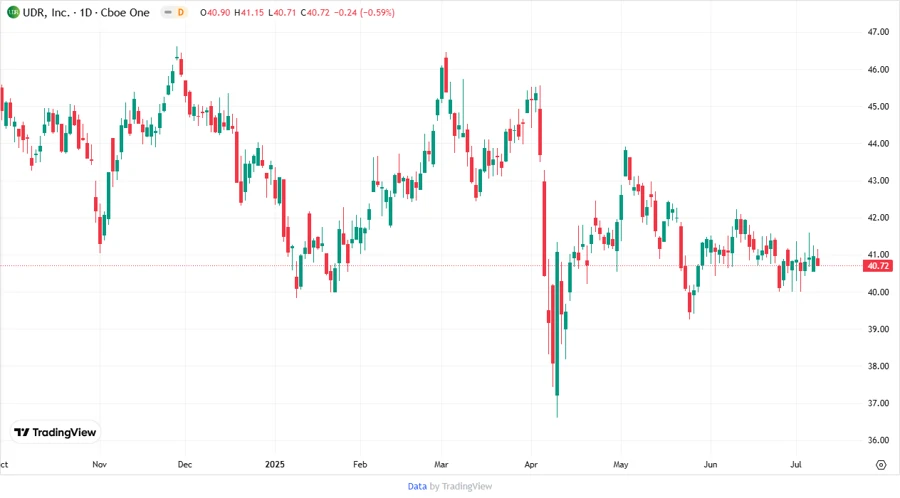The image size is (900, 498).
Task: Click the 46.00 price axis label
Action: (x=878, y=69)
